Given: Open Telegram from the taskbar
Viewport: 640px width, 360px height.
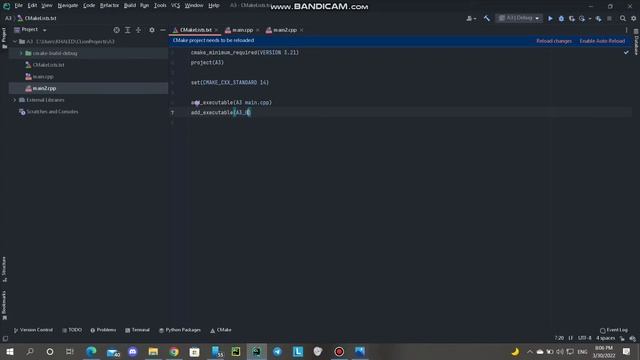Looking at the screenshot, I should (x=277, y=351).
